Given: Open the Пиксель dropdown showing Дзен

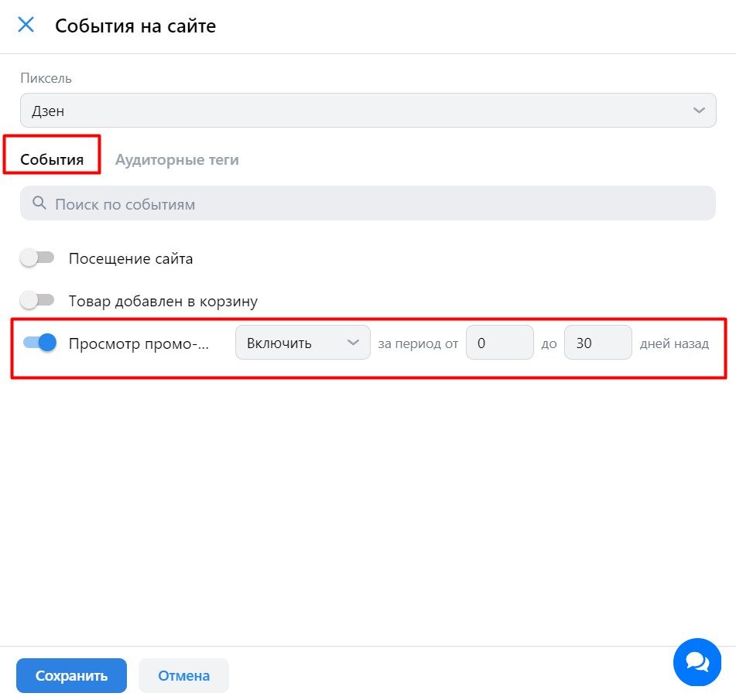Looking at the screenshot, I should pos(368,111).
